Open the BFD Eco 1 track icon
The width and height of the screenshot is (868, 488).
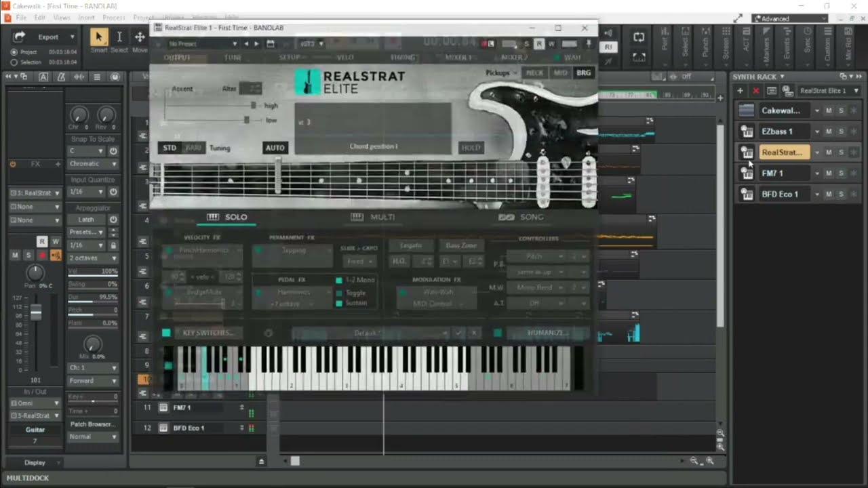click(x=163, y=428)
